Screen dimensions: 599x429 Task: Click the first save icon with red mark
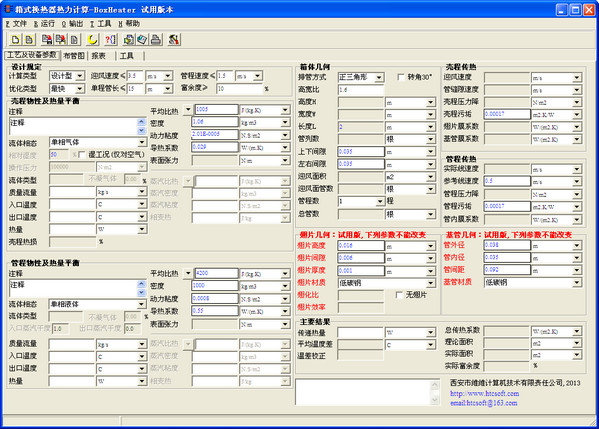47,39
